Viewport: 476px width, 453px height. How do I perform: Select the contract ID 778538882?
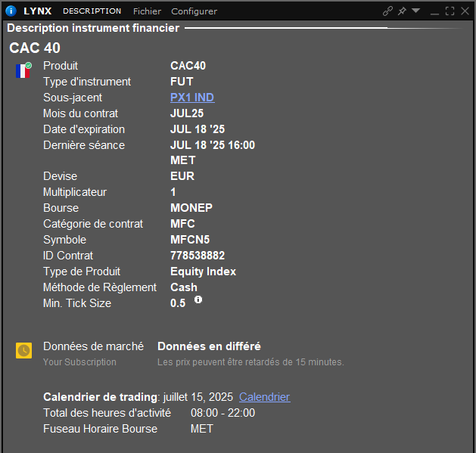pyautogui.click(x=198, y=255)
